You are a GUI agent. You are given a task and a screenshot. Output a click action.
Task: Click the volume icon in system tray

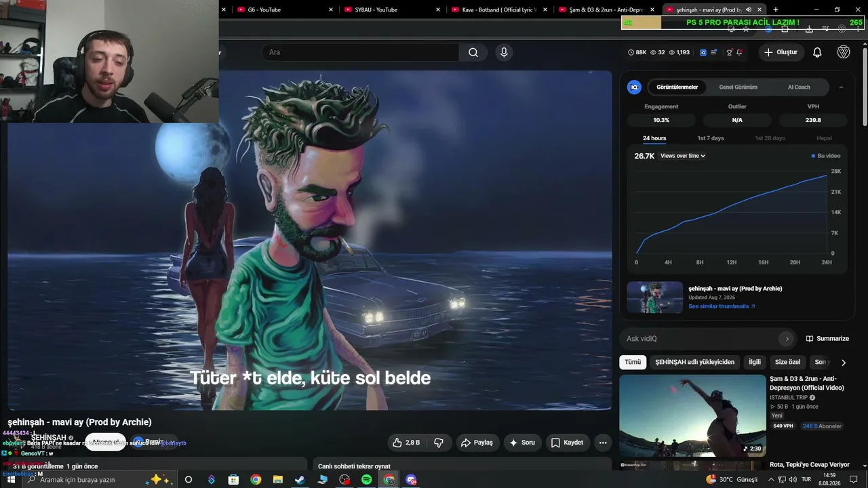pos(793,480)
